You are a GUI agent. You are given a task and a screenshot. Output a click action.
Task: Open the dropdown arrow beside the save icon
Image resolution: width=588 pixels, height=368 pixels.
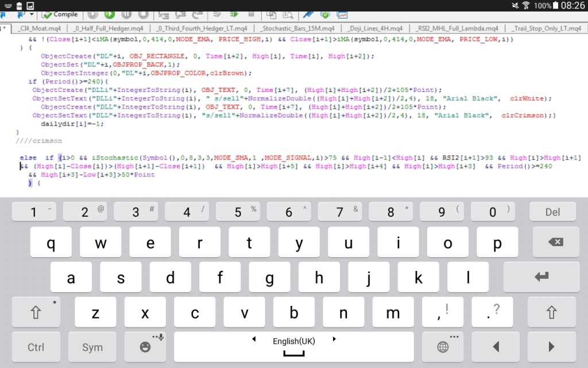point(32,14)
